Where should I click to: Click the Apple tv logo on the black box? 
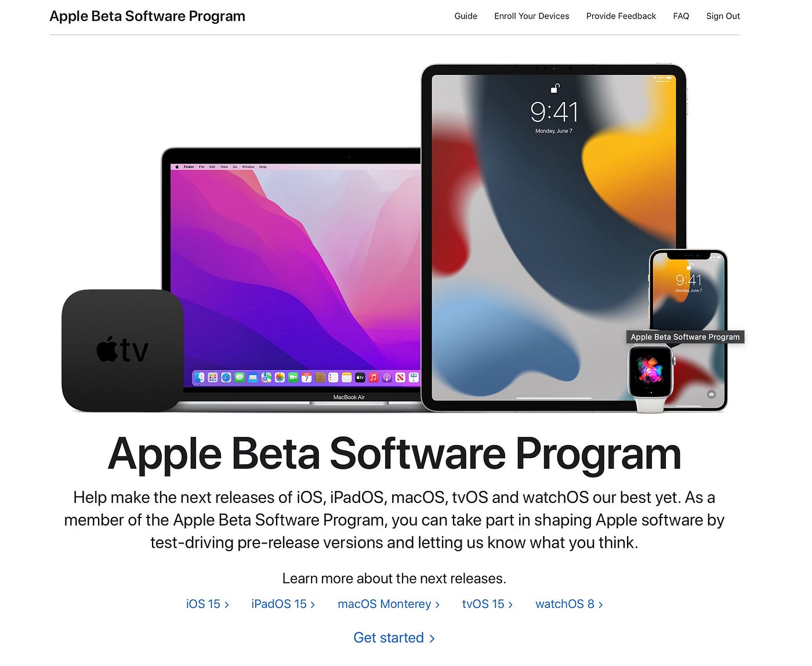(x=122, y=349)
